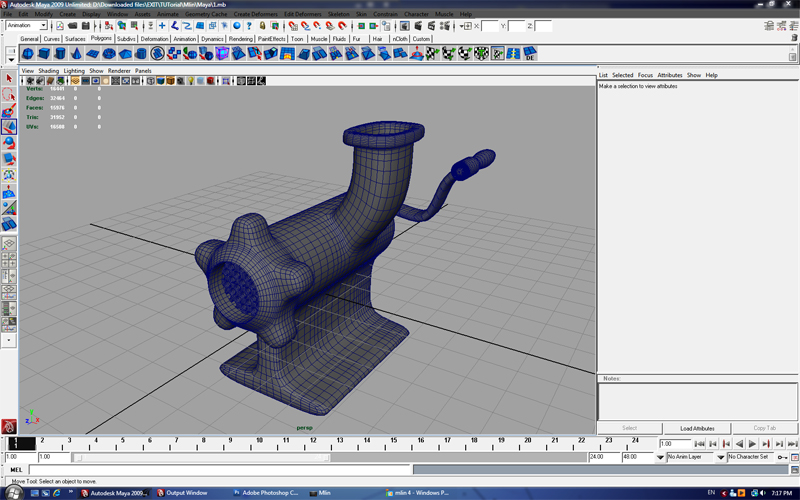Click the polygon cube shelf icon
Screen dimensions: 800x500
[x=44, y=53]
